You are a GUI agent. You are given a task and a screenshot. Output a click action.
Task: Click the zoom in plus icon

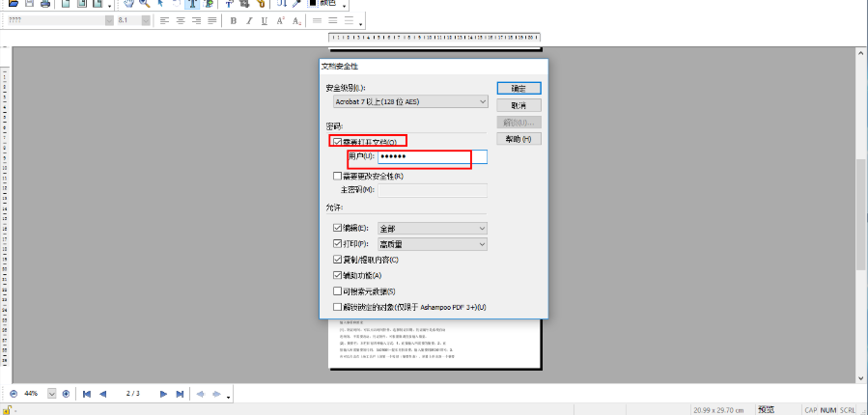(66, 394)
